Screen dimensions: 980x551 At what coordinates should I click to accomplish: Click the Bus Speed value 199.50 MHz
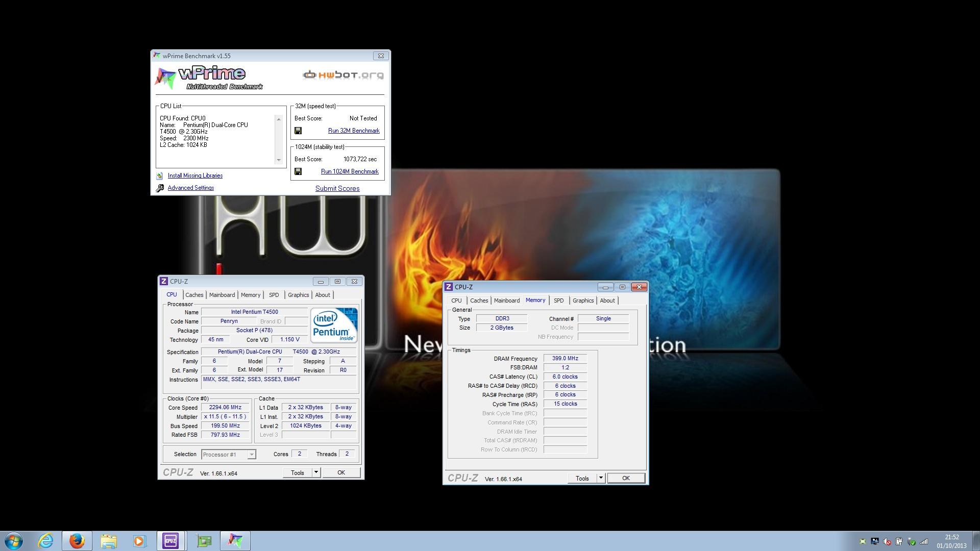coord(225,426)
